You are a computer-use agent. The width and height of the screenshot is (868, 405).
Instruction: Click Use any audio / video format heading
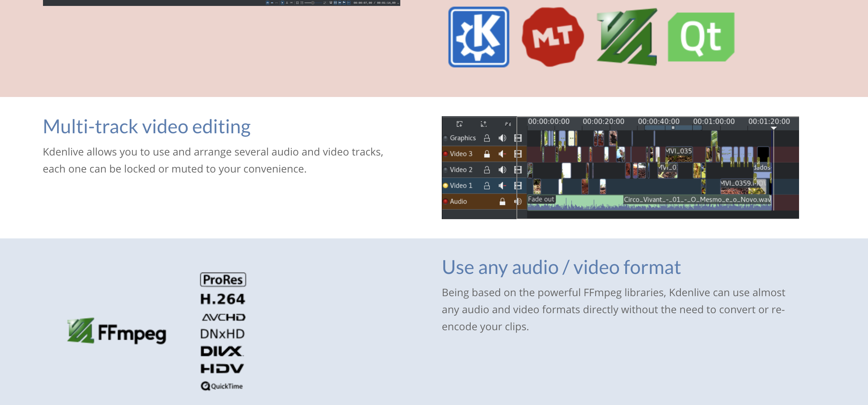(x=561, y=267)
